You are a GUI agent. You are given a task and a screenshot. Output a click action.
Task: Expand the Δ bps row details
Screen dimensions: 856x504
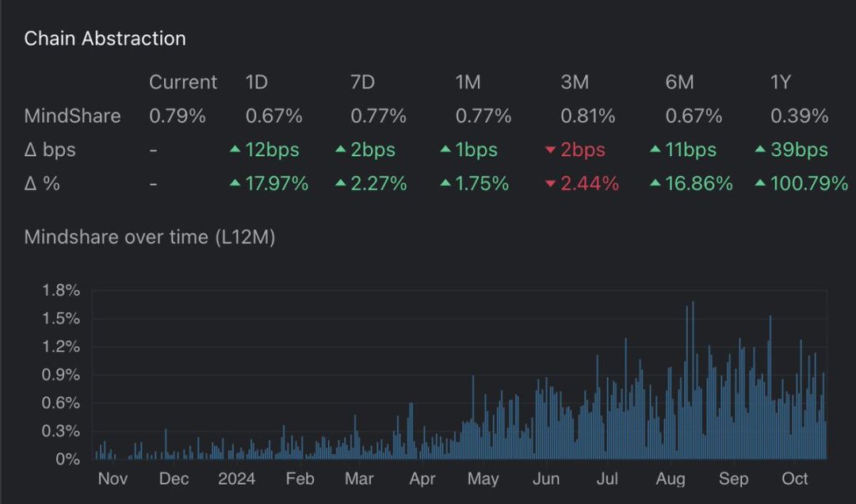pos(50,150)
